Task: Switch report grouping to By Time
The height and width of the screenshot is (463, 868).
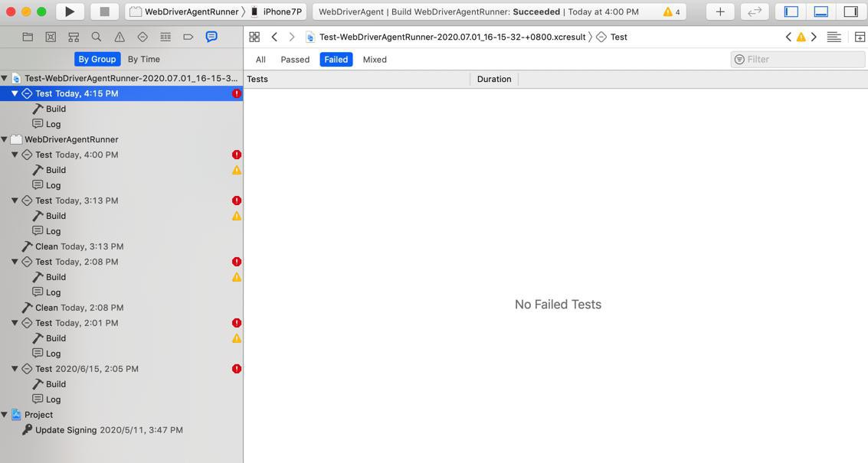Action: 144,59
